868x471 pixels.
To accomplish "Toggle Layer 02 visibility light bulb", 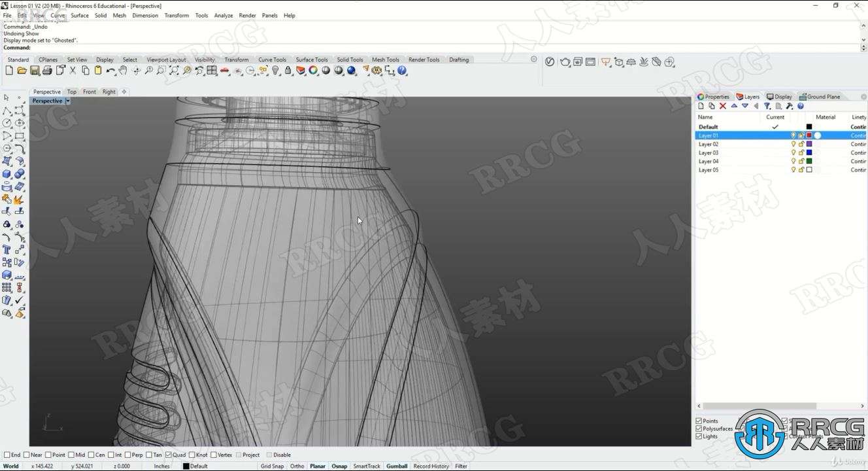I will click(793, 144).
